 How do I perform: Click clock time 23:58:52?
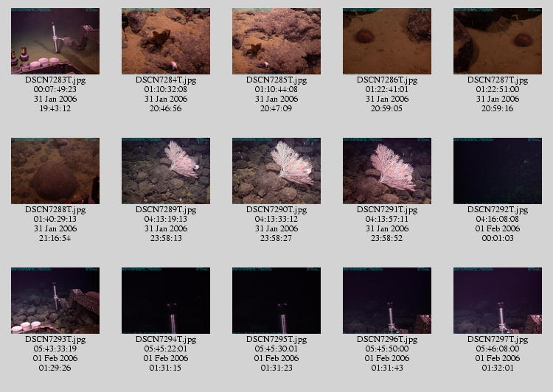pos(387,238)
